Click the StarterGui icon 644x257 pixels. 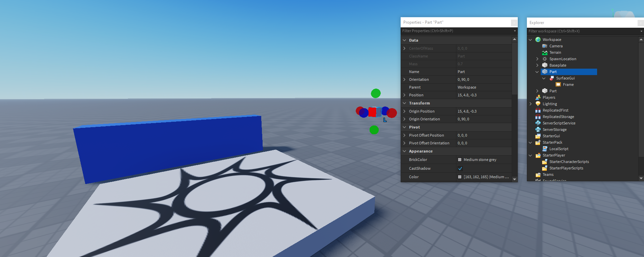click(538, 136)
